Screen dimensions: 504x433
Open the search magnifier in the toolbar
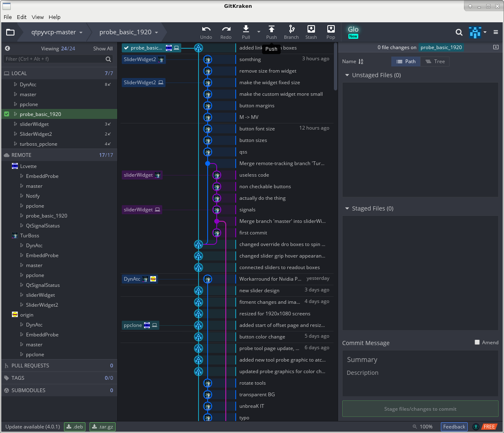[459, 32]
